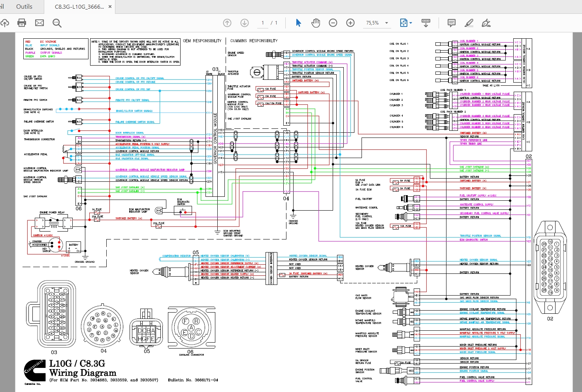Click inside the page number field
This screenshot has height=392, width=582.
point(262,23)
